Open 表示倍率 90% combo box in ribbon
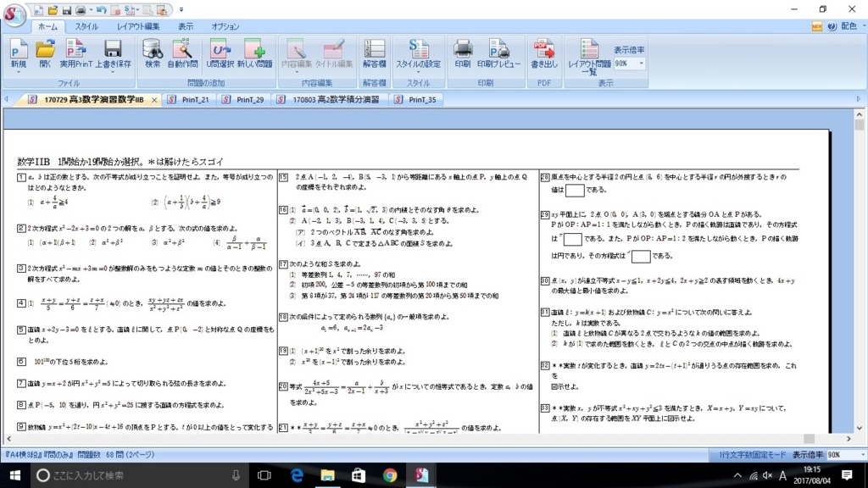 point(629,64)
